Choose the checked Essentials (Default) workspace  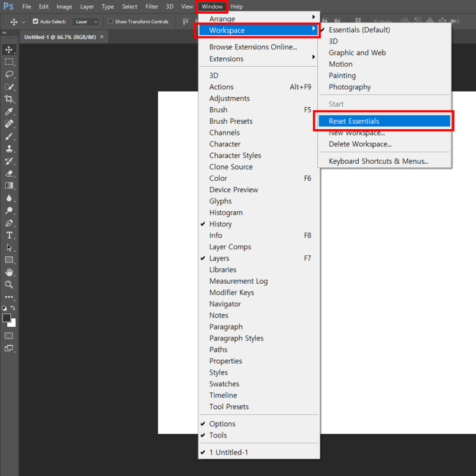coord(384,30)
